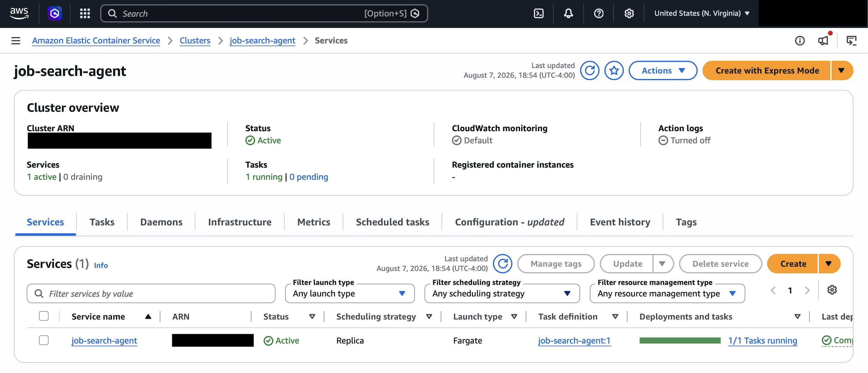Screen dimensions: 868x373
Task: Open the Scheduled tasks tab
Action: click(x=393, y=222)
